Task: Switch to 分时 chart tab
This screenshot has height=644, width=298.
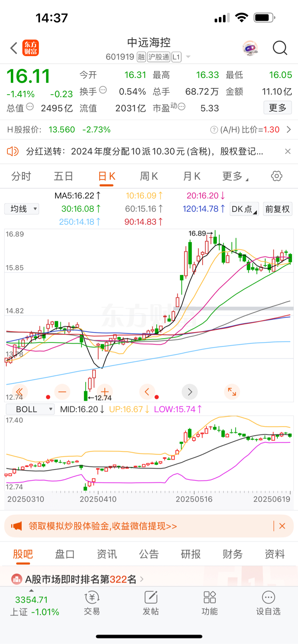Action: (x=21, y=176)
